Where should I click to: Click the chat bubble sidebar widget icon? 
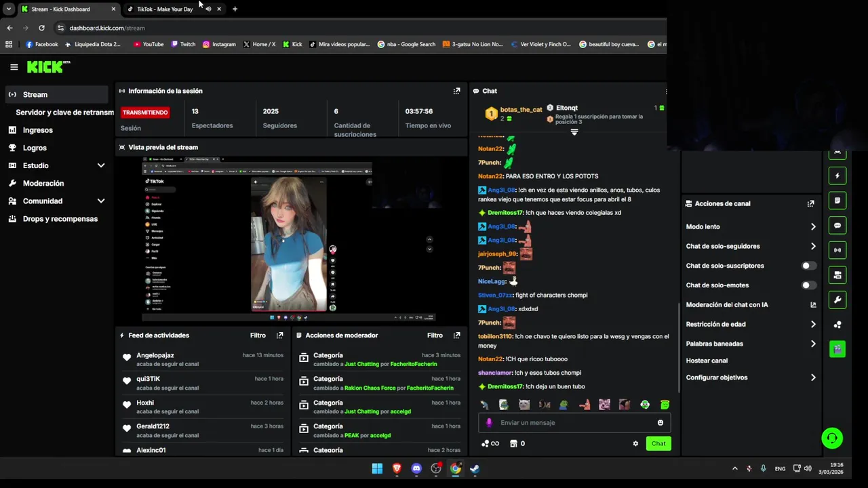click(x=837, y=226)
